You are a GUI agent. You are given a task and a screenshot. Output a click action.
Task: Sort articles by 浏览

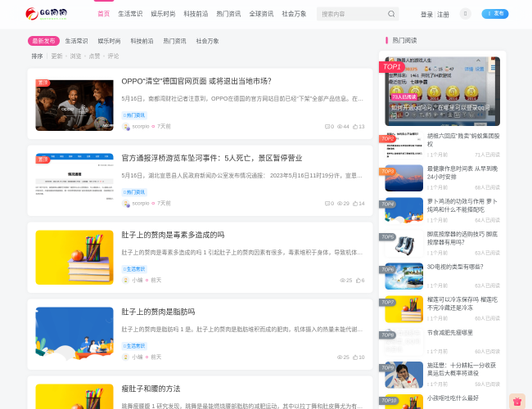pyautogui.click(x=75, y=56)
